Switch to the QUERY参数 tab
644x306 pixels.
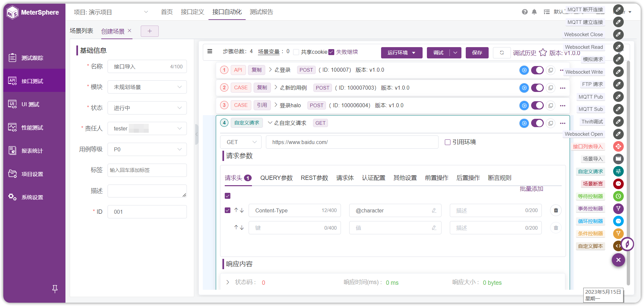pyautogui.click(x=277, y=178)
